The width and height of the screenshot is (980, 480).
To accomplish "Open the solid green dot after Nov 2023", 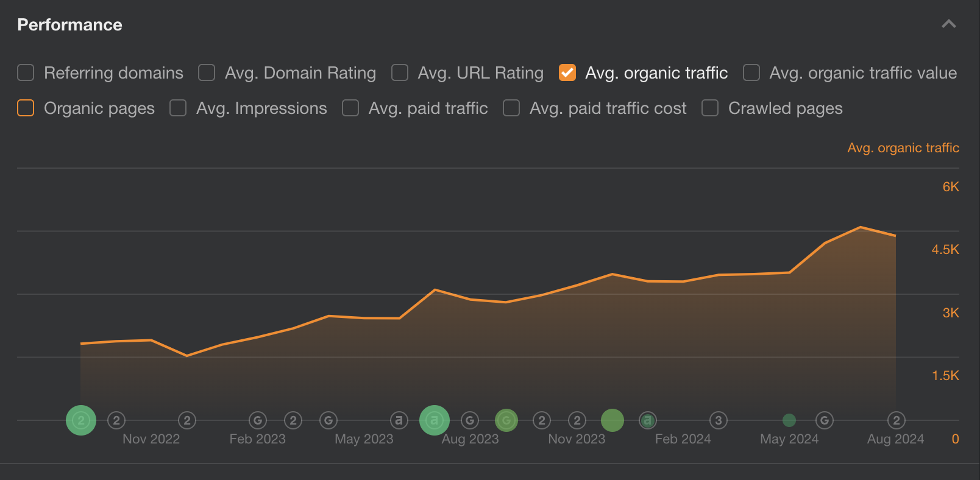I will 612,420.
